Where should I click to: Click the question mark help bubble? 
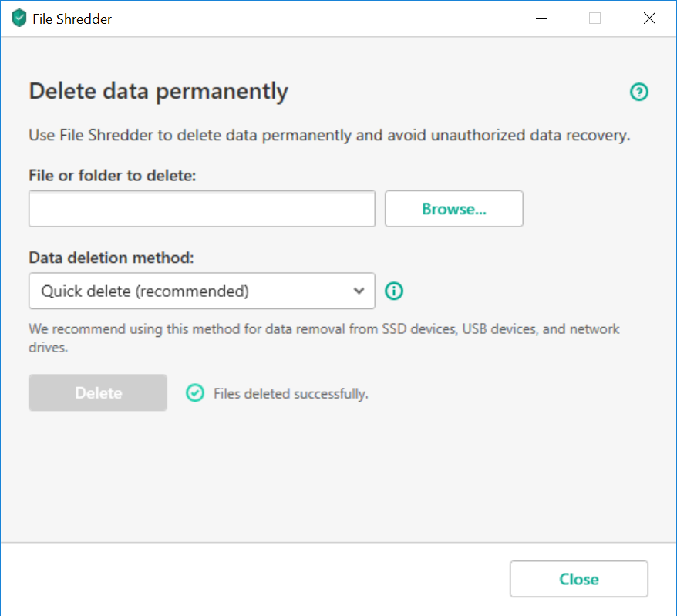639,92
